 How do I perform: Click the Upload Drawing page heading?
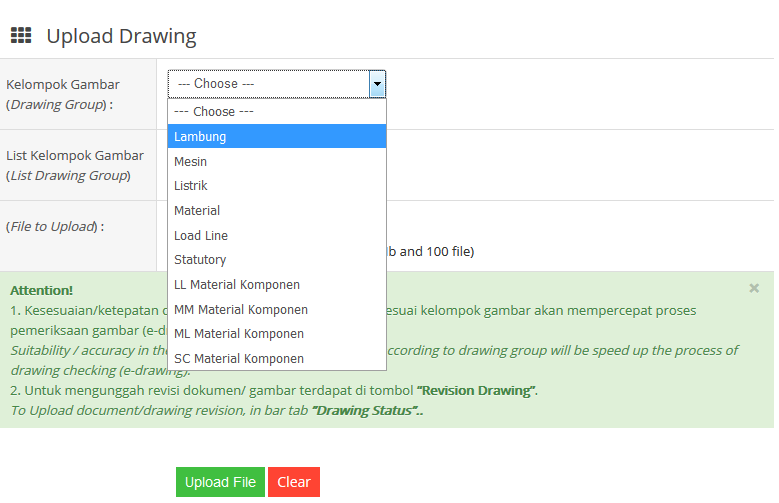pyautogui.click(x=121, y=37)
